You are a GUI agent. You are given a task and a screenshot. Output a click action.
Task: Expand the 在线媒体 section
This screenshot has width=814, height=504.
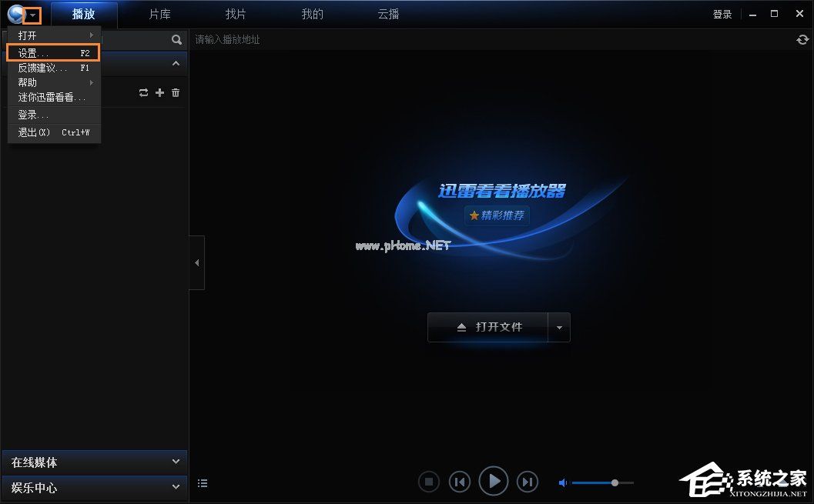[94, 462]
